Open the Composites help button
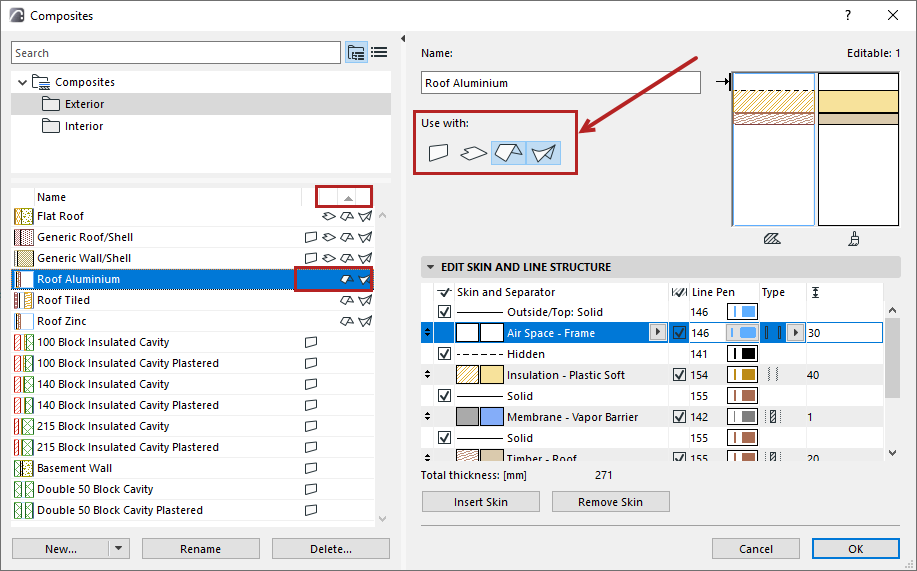 (848, 16)
